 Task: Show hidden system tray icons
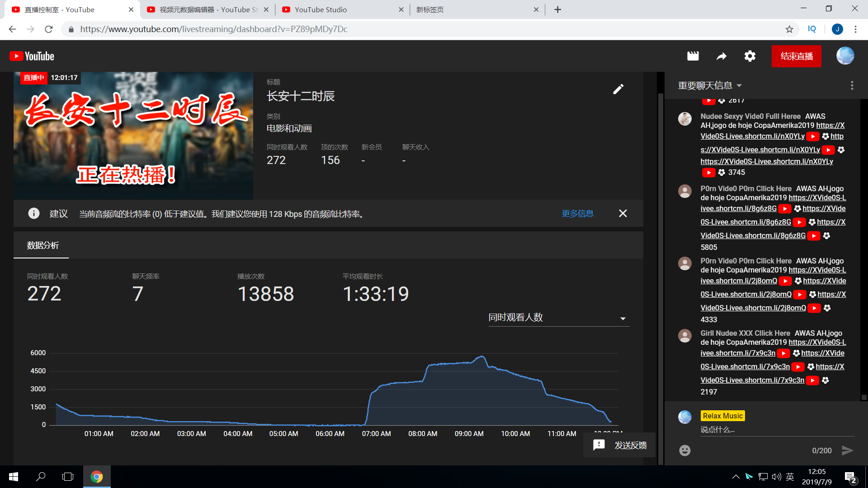[736, 477]
